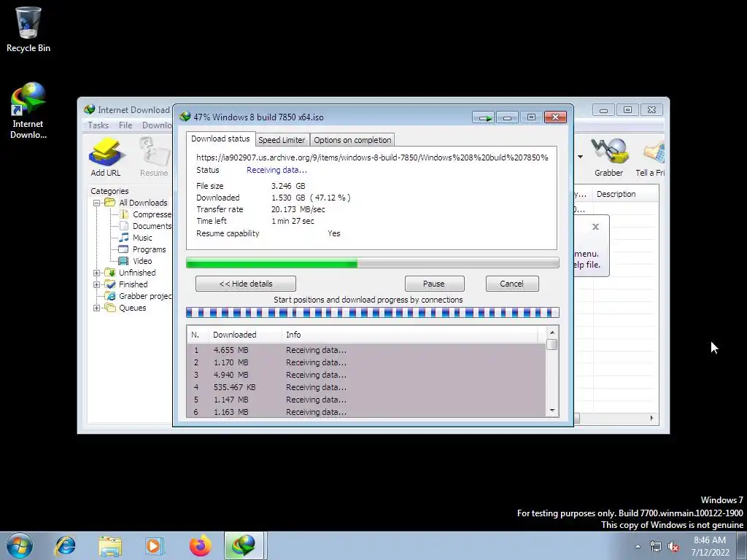
Task: Click the muted volume tray icon
Action: (x=673, y=547)
